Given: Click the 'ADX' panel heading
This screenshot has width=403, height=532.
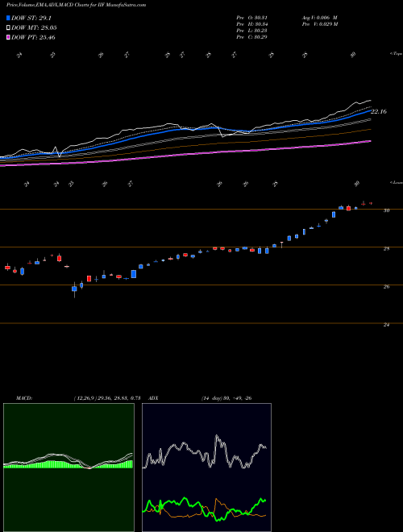Looking at the screenshot, I should coord(154,398).
